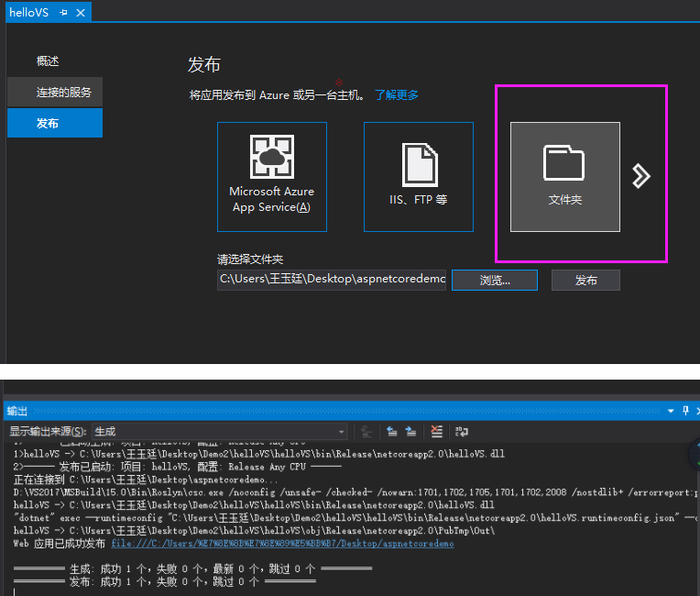Viewport: 700px width, 596px height.
Task: Toggle word wrap in the output window
Action: [461, 432]
